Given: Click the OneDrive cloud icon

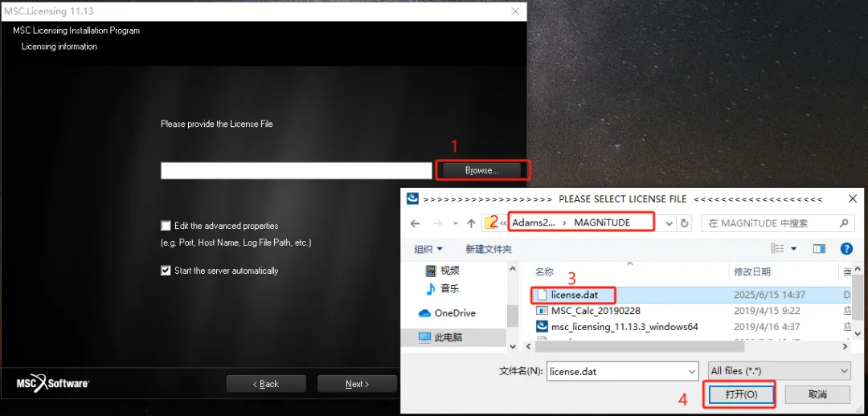Looking at the screenshot, I should pos(424,313).
